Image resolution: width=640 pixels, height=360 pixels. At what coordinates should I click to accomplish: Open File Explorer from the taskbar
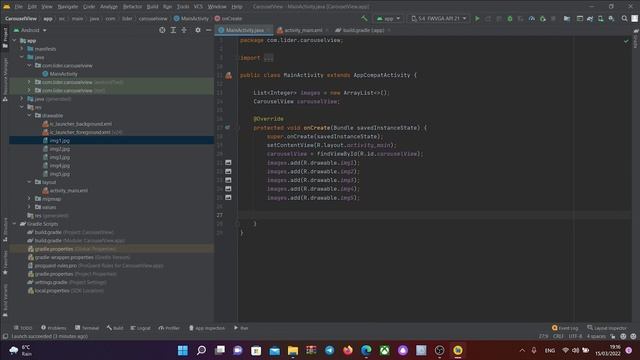click(x=293, y=350)
